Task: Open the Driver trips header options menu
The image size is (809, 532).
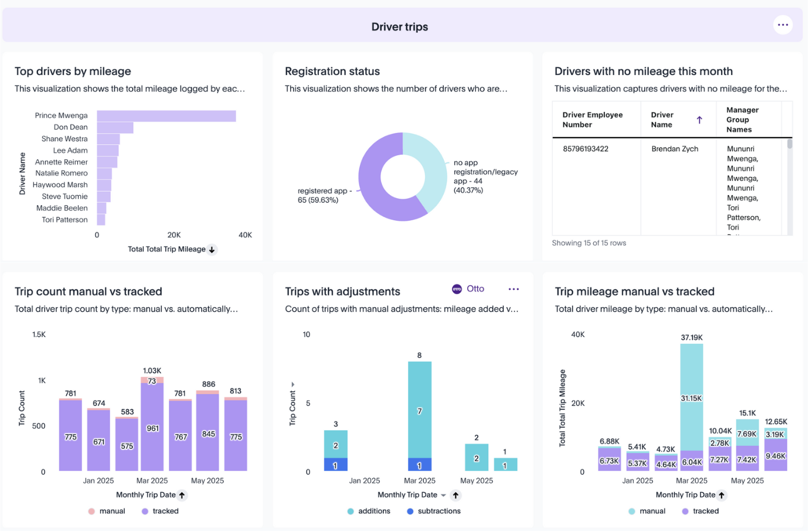Action: [x=783, y=25]
